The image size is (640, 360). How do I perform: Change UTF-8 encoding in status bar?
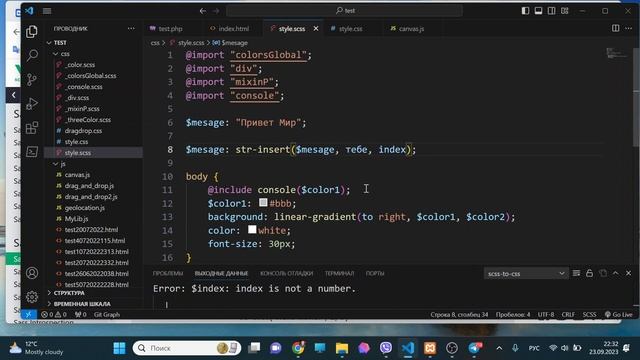pos(546,315)
